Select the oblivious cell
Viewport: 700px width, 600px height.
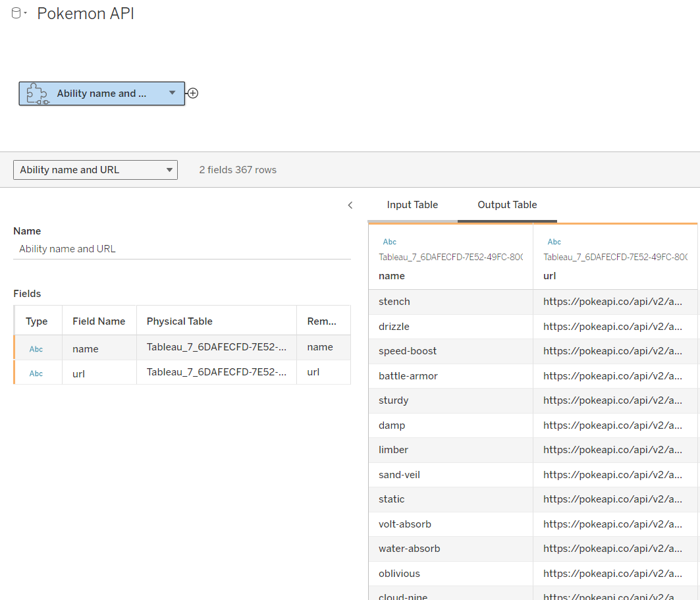click(x=451, y=574)
